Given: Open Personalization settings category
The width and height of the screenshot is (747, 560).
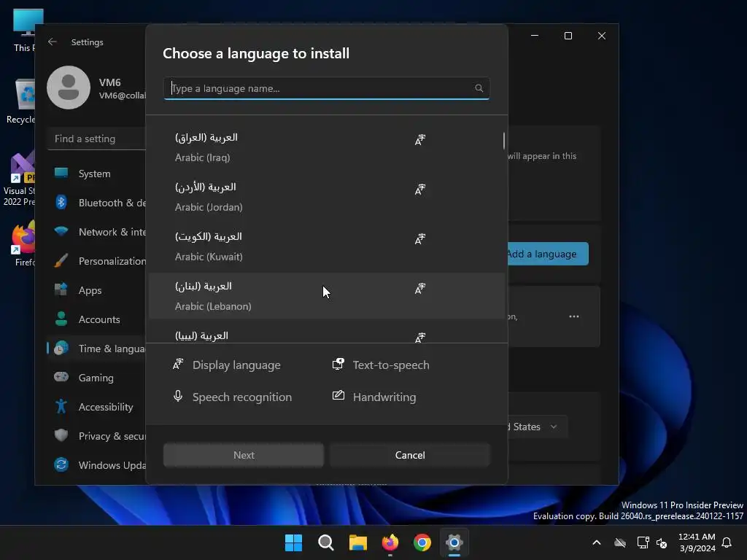Looking at the screenshot, I should coord(96,260).
